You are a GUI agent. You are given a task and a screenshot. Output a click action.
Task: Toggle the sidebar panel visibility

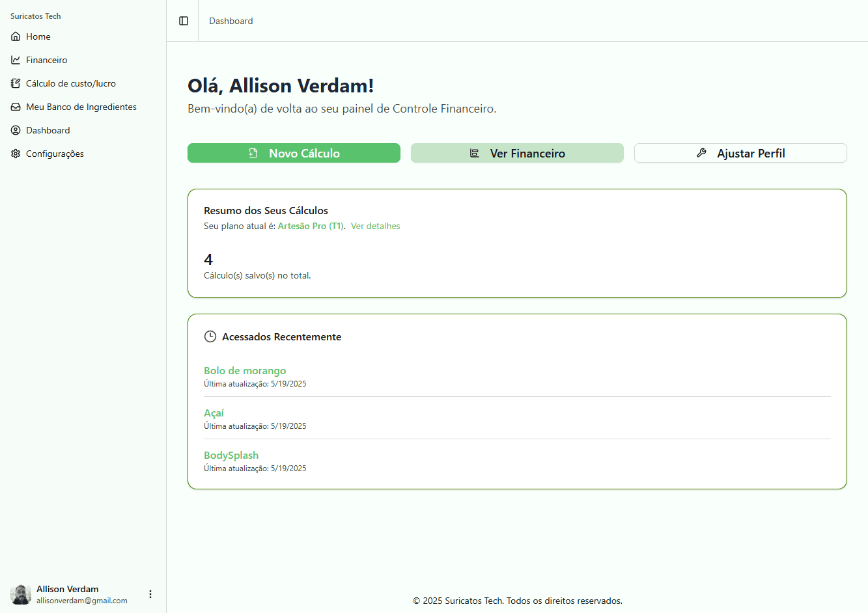pos(184,21)
